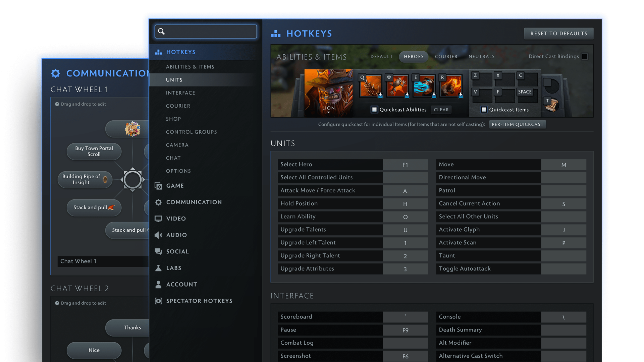The height and width of the screenshot is (362, 644).
Task: Click the Attack Move key binding A
Action: 405,191
